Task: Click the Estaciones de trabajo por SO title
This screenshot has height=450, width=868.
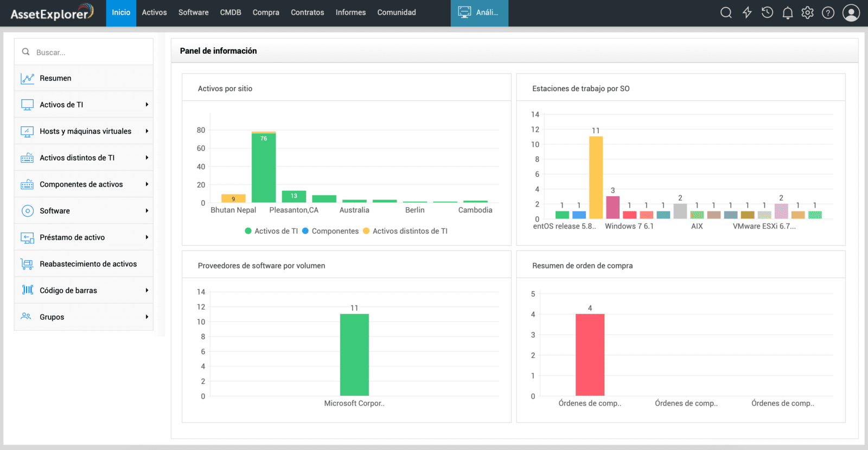Action: [581, 88]
